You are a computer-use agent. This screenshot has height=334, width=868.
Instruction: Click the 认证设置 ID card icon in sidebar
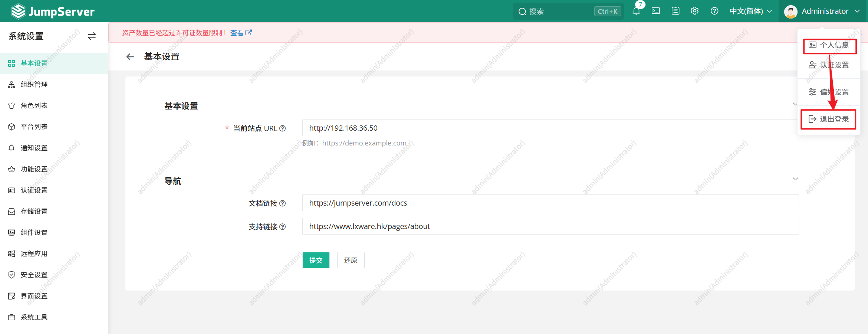tap(11, 190)
